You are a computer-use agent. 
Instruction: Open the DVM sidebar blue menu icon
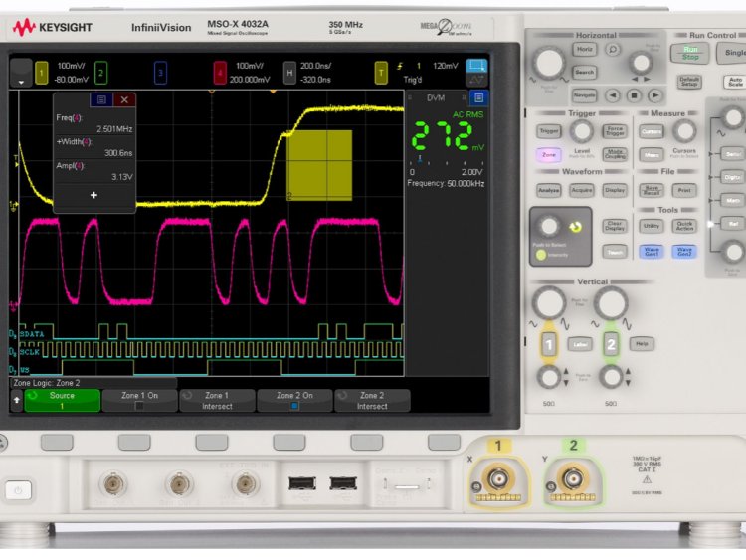pos(479,98)
